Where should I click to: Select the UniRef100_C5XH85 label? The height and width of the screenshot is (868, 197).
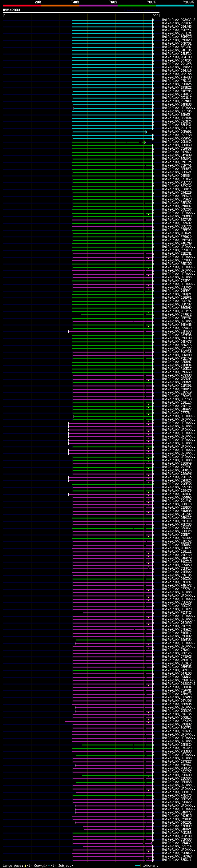click(177, 819)
